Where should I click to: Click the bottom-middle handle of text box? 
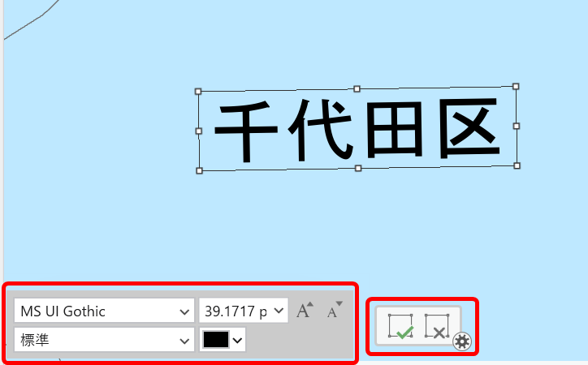click(x=358, y=169)
